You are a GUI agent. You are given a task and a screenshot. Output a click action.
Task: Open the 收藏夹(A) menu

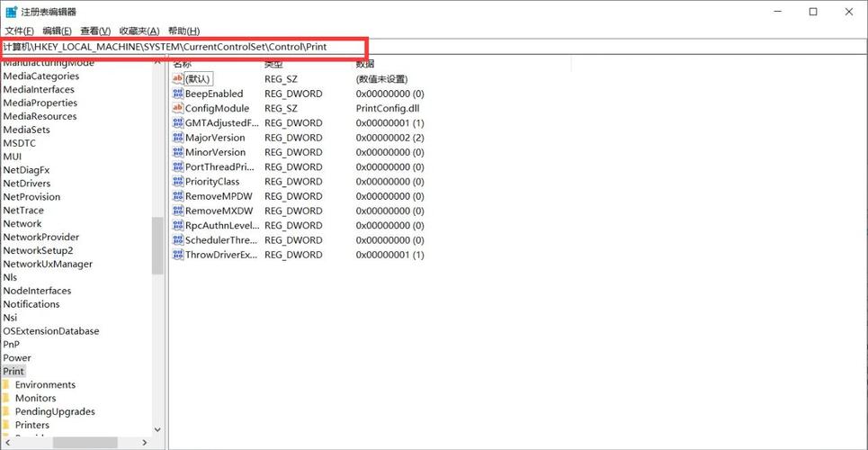(139, 31)
